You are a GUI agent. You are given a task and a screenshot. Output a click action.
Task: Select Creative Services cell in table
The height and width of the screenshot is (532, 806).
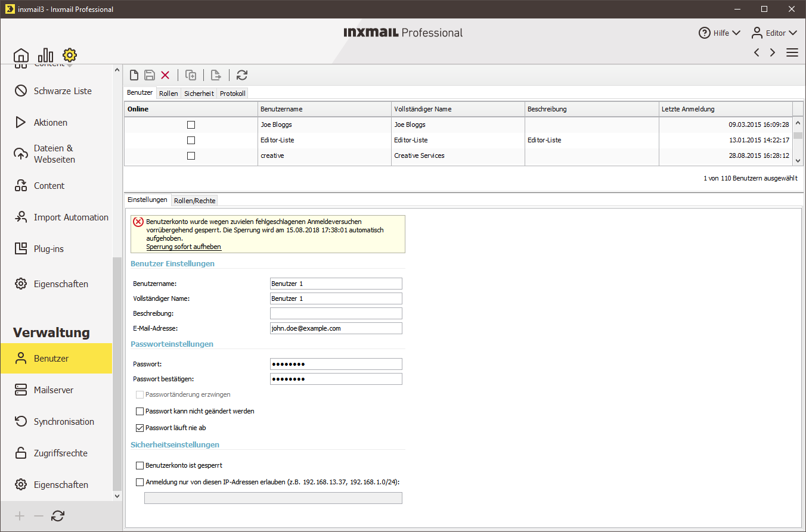coord(458,156)
